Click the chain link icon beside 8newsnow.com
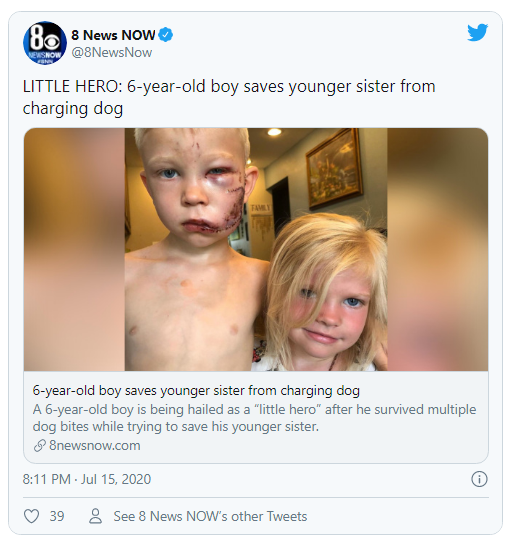The width and height of the screenshot is (515, 542). 40,446
